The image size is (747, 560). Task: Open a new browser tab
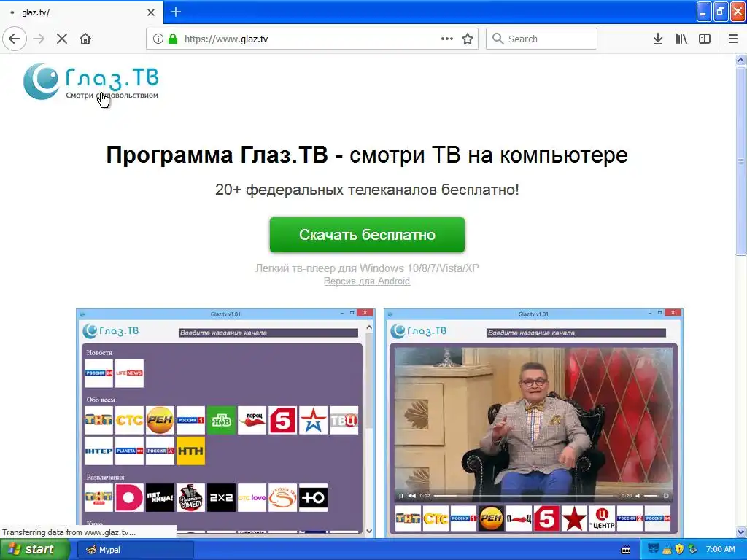pyautogui.click(x=176, y=12)
